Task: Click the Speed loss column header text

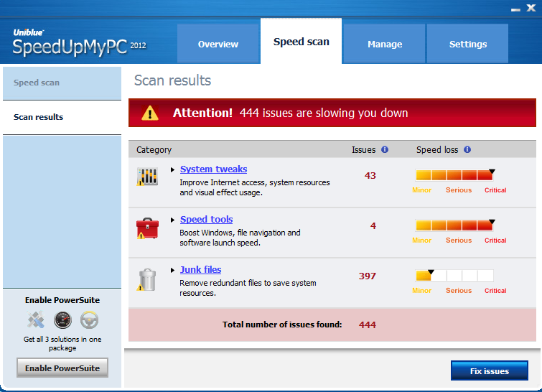Action: click(437, 149)
